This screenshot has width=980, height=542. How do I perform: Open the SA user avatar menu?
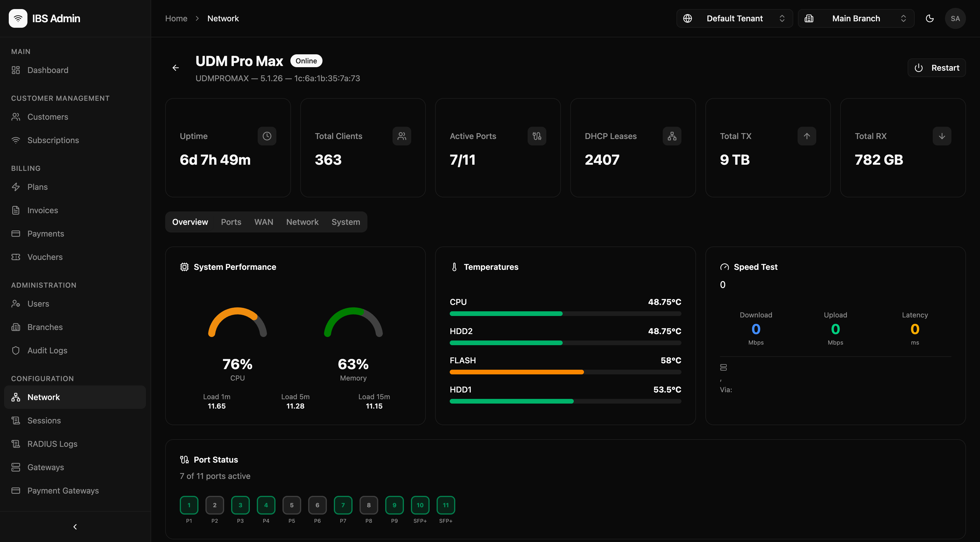click(x=955, y=18)
